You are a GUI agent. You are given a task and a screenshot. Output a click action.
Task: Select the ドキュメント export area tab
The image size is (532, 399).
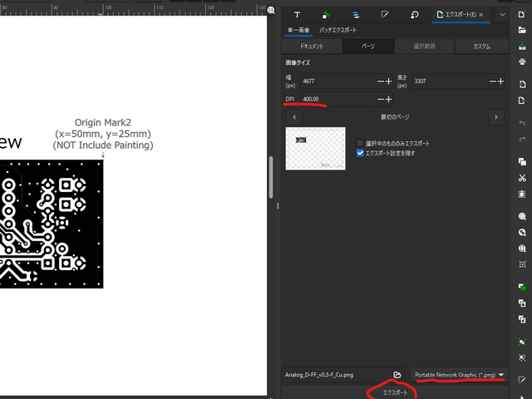(x=312, y=47)
